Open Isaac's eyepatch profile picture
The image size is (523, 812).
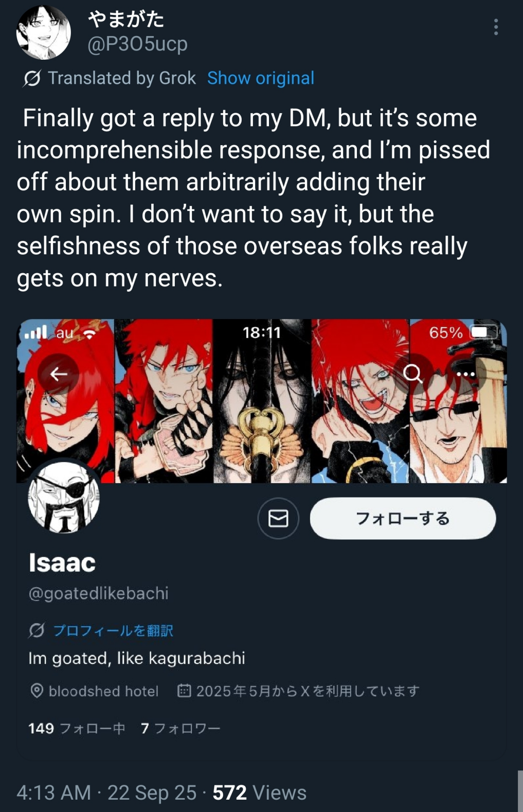64,497
